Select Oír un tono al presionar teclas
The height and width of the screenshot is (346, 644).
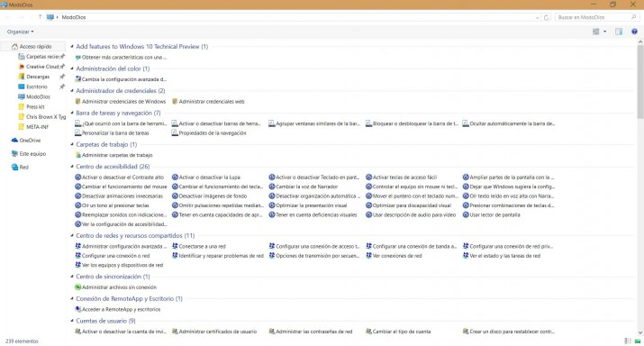(x=112, y=205)
